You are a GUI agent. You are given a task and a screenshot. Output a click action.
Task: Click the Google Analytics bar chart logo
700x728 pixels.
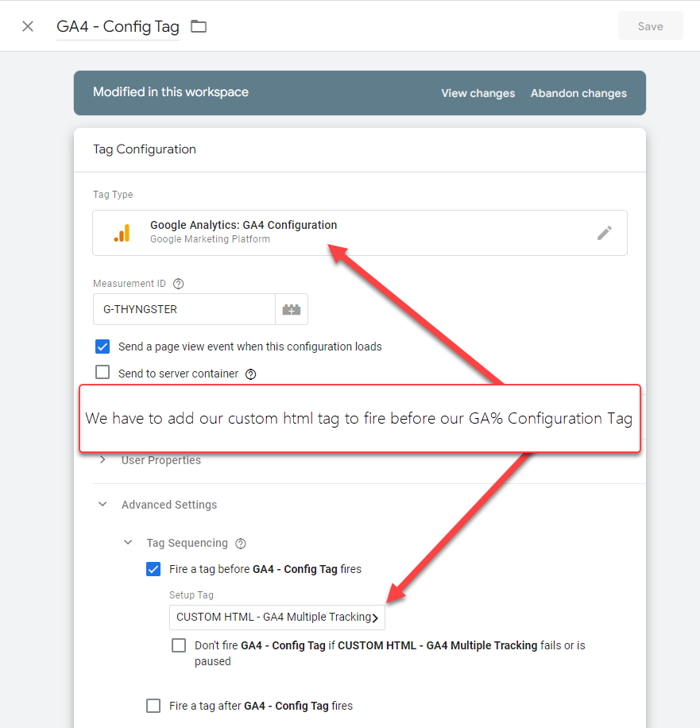pyautogui.click(x=122, y=233)
